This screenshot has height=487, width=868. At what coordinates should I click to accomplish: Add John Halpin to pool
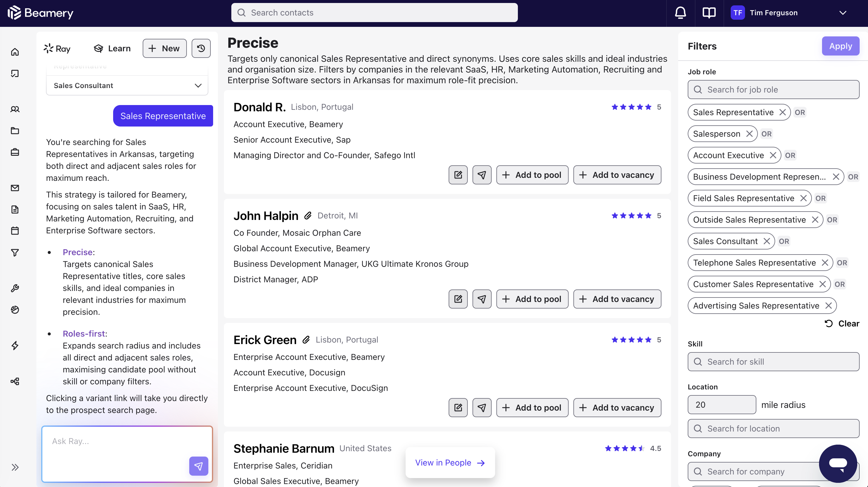click(x=532, y=299)
